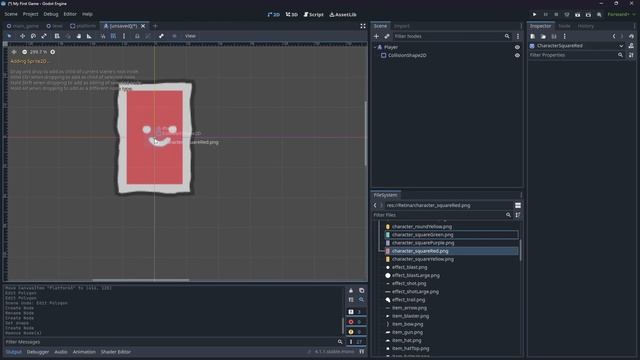
Task: Go to previous object in Inspector history
Action: [x=614, y=36]
